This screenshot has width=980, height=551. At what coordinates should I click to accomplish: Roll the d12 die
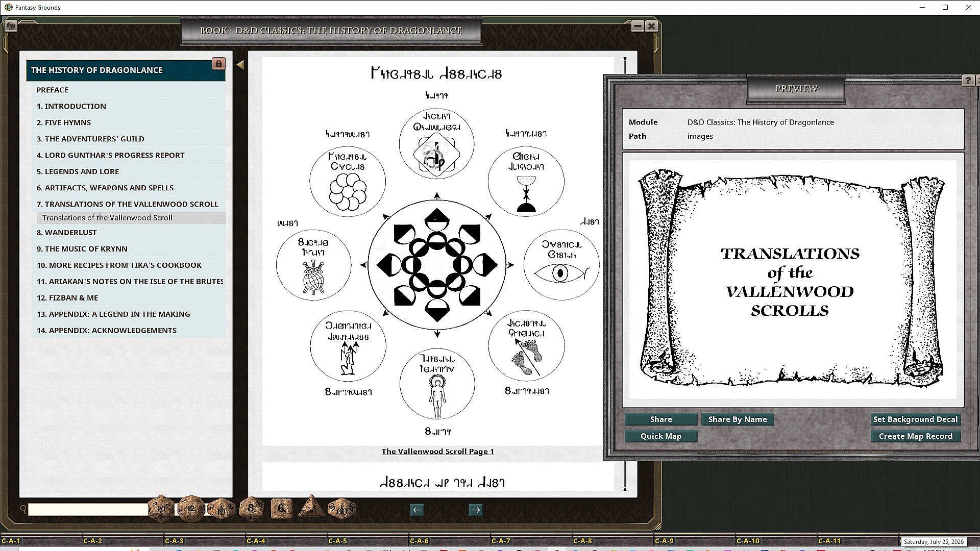point(191,509)
